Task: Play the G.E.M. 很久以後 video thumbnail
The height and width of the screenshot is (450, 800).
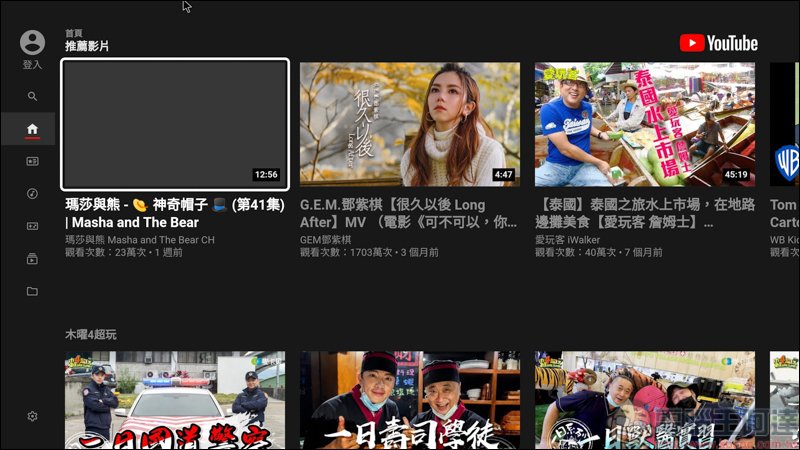Action: tap(410, 124)
